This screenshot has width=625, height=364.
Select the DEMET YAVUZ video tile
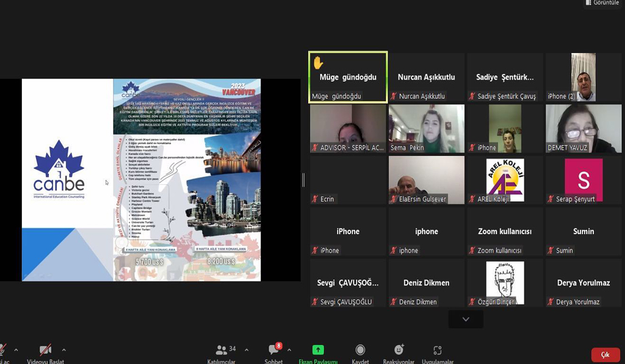583,129
